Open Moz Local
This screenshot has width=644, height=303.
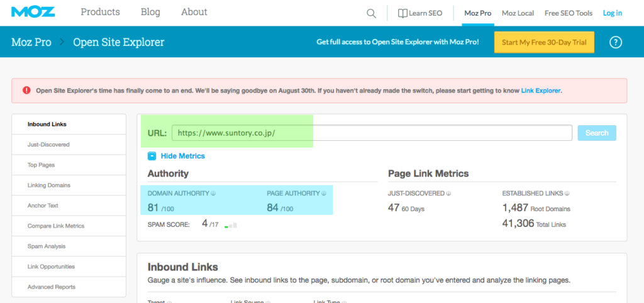point(518,13)
